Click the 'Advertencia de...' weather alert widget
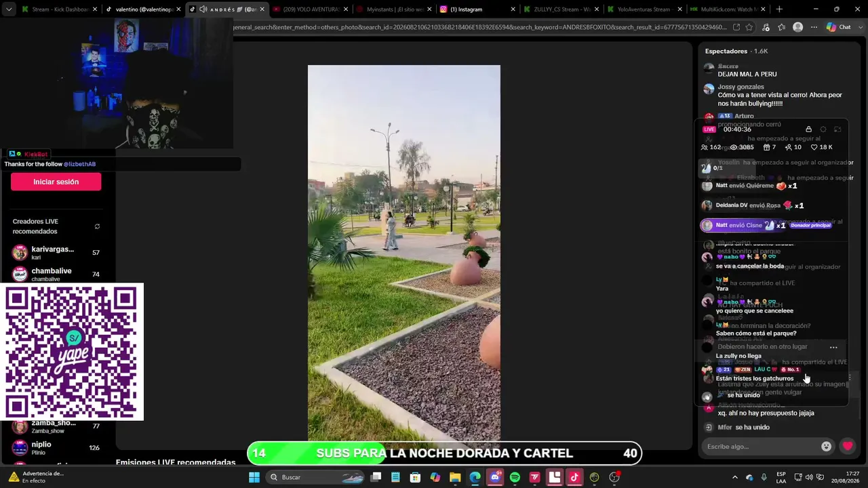868x488 pixels. [x=36, y=477]
